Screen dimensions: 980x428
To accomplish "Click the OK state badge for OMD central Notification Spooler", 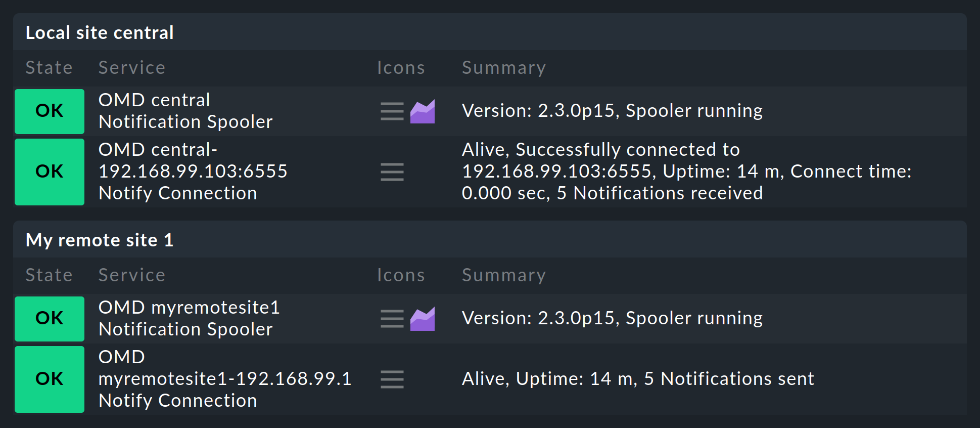I will tap(49, 111).
